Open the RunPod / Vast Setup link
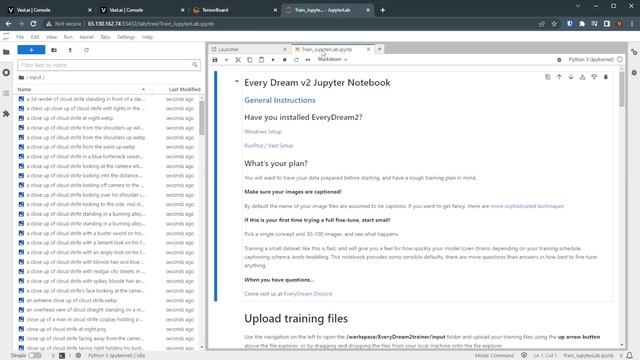The width and height of the screenshot is (640, 360). click(269, 145)
